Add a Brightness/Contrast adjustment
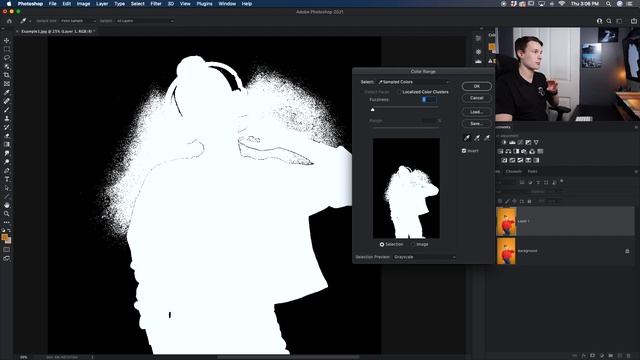Viewport: 640px width, 360px height. click(x=504, y=142)
